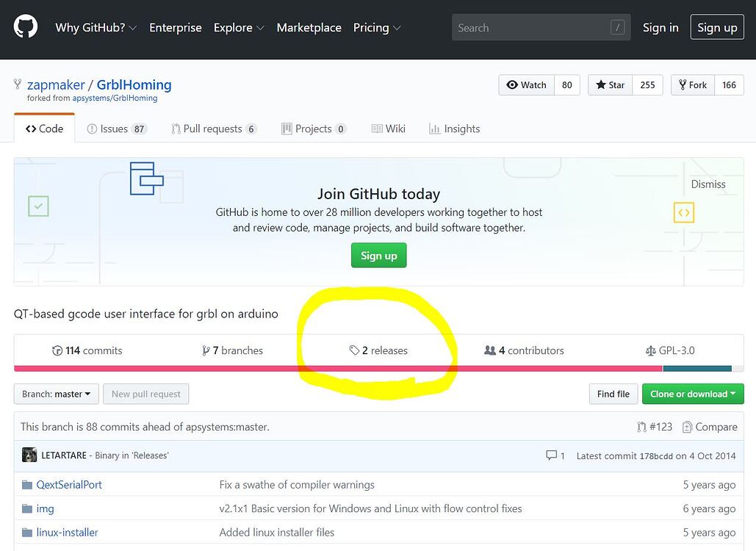
Task: Click the language color bar
Action: click(331, 369)
